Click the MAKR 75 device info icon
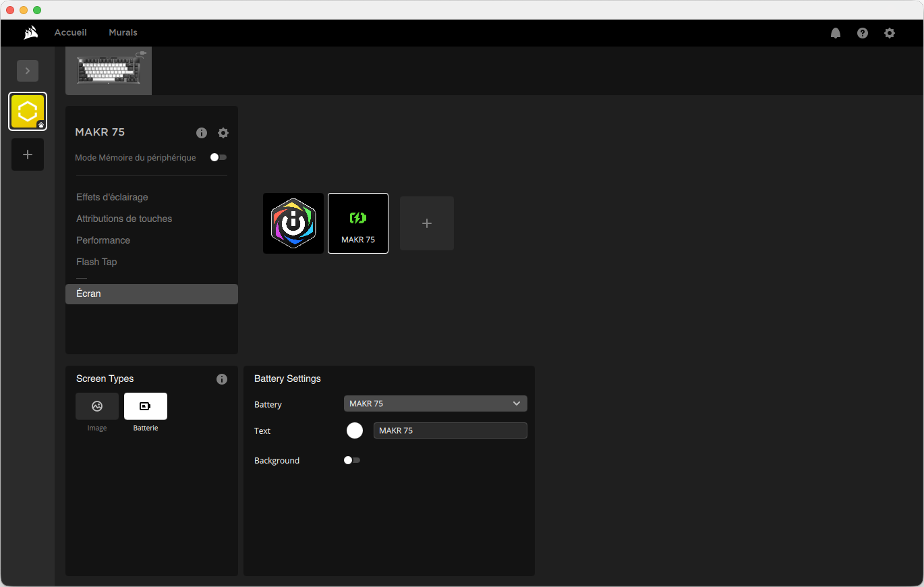Image resolution: width=924 pixels, height=587 pixels. 202,133
